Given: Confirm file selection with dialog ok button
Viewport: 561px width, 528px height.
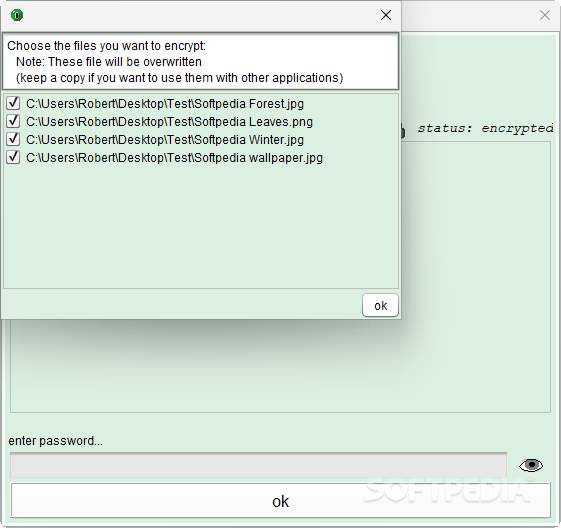Looking at the screenshot, I should click(380, 305).
